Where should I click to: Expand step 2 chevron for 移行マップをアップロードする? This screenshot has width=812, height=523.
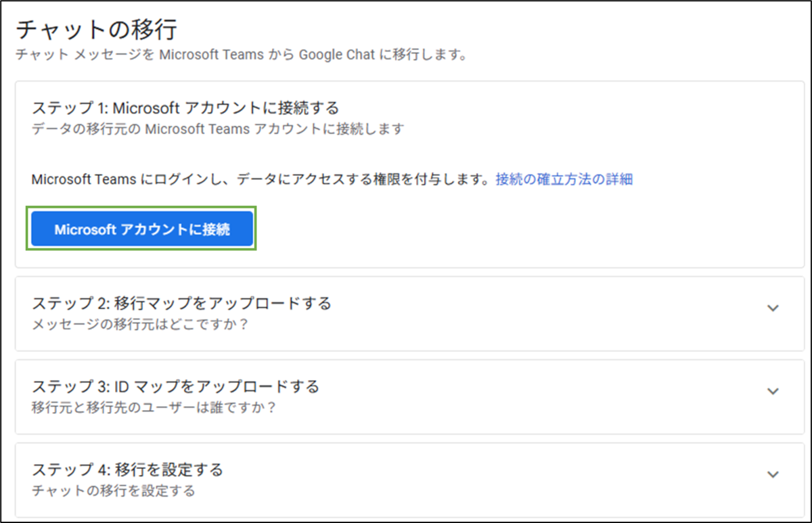point(773,309)
